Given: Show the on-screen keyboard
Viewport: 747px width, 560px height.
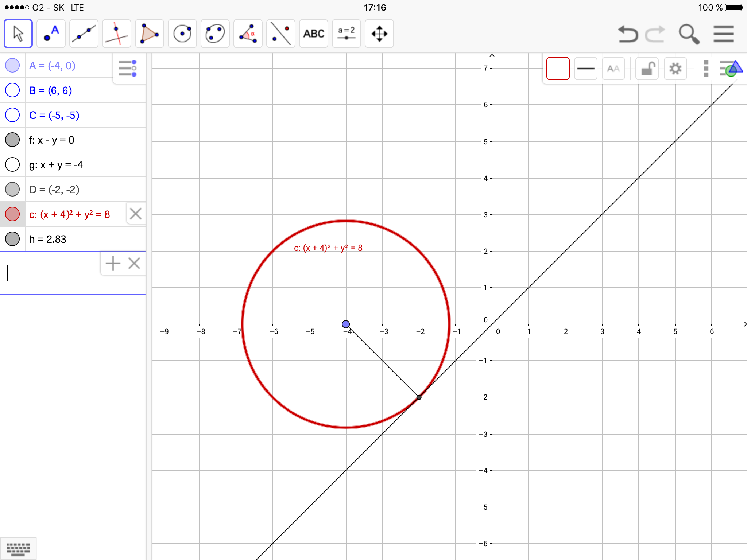Looking at the screenshot, I should click(x=18, y=549).
